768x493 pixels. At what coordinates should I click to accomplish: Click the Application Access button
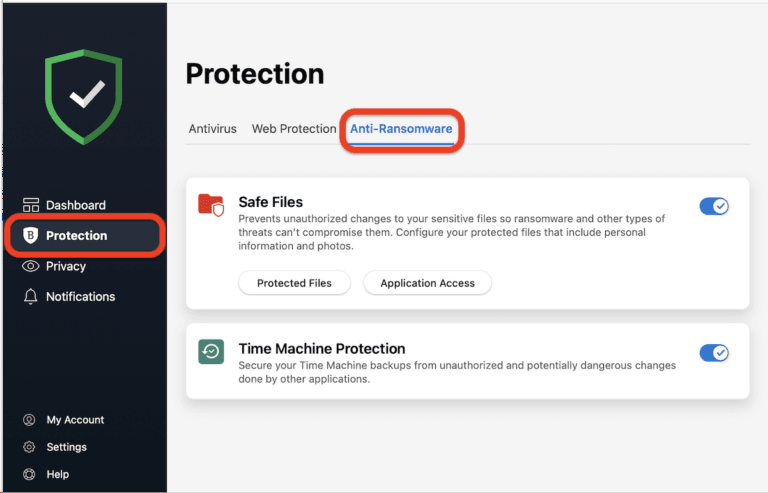tap(427, 283)
